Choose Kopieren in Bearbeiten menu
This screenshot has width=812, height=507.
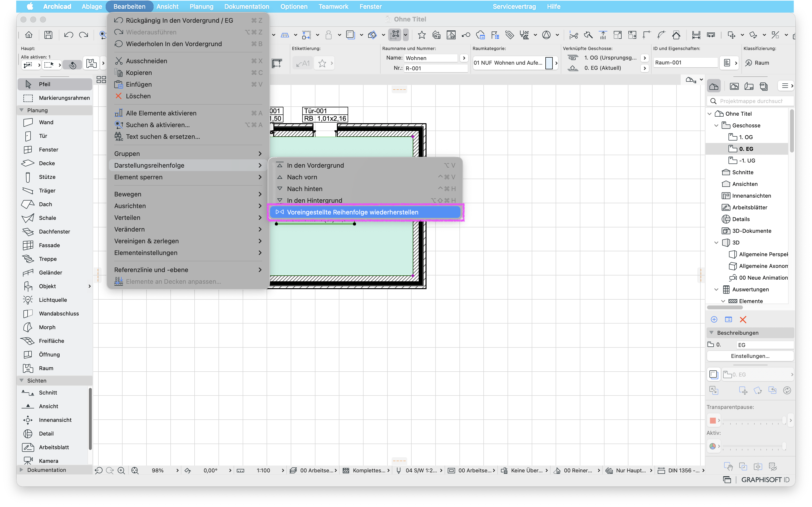pos(188,73)
